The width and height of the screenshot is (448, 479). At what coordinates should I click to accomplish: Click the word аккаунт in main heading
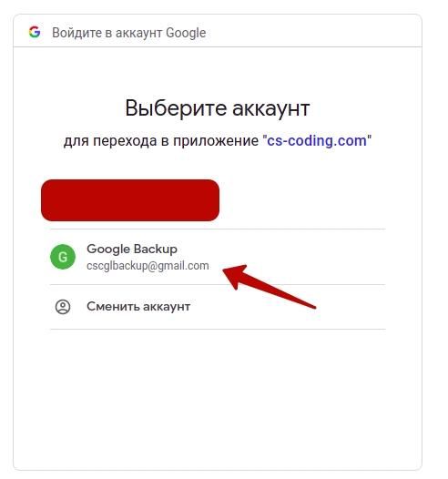(x=270, y=108)
